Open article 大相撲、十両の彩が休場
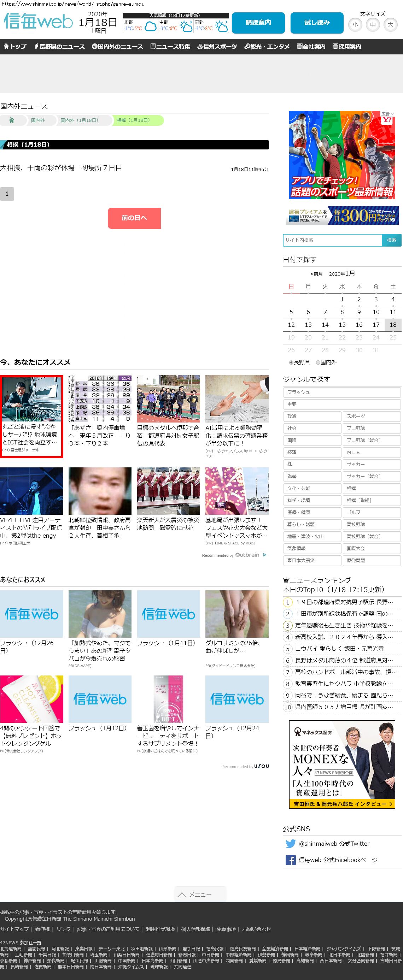The width and height of the screenshot is (403, 980). pos(61,168)
